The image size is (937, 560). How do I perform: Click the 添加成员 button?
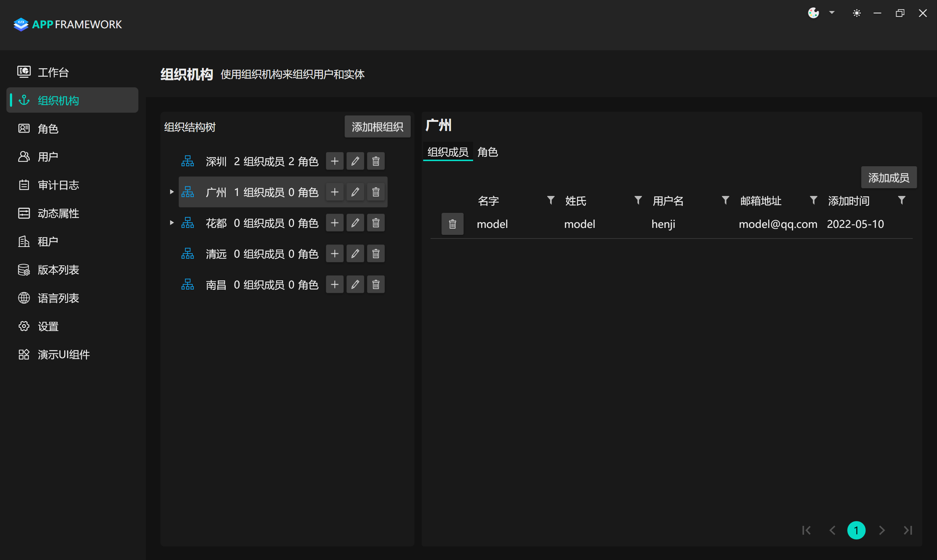[x=889, y=177]
